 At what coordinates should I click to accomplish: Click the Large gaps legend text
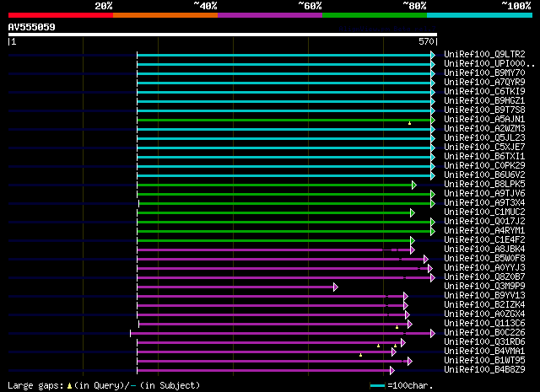coord(35,386)
